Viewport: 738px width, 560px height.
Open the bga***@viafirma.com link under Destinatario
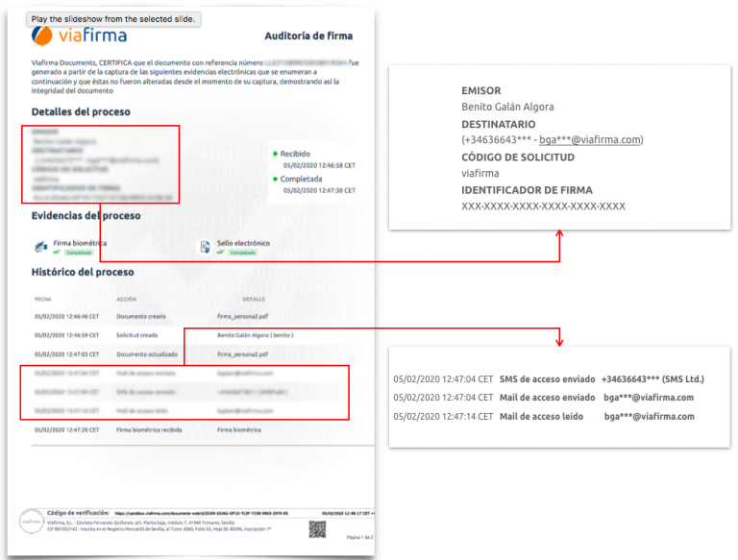590,140
